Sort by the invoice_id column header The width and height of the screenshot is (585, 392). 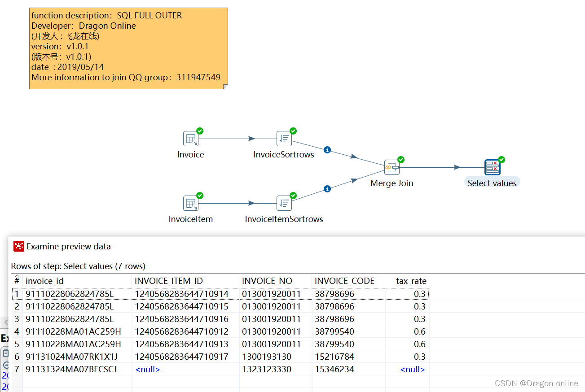tap(77, 281)
